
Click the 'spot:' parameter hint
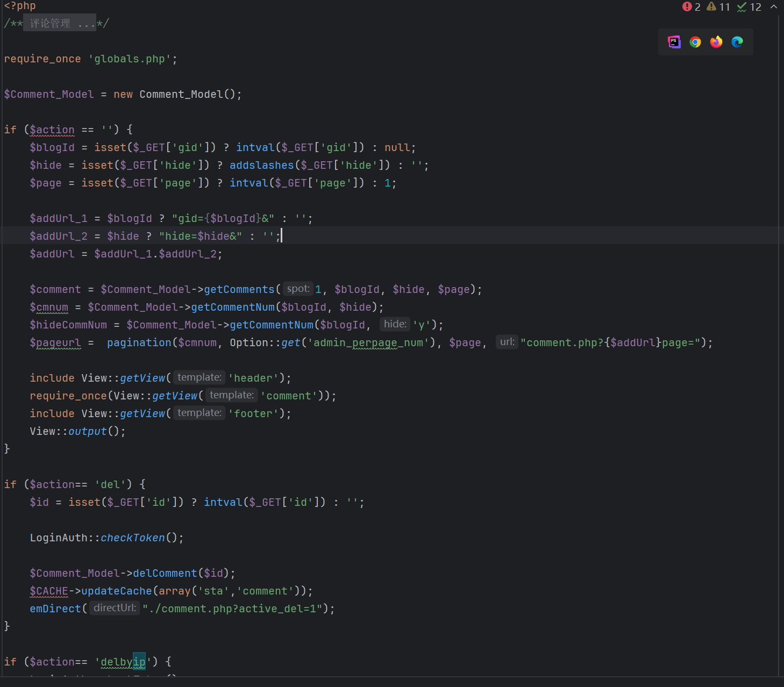[298, 289]
